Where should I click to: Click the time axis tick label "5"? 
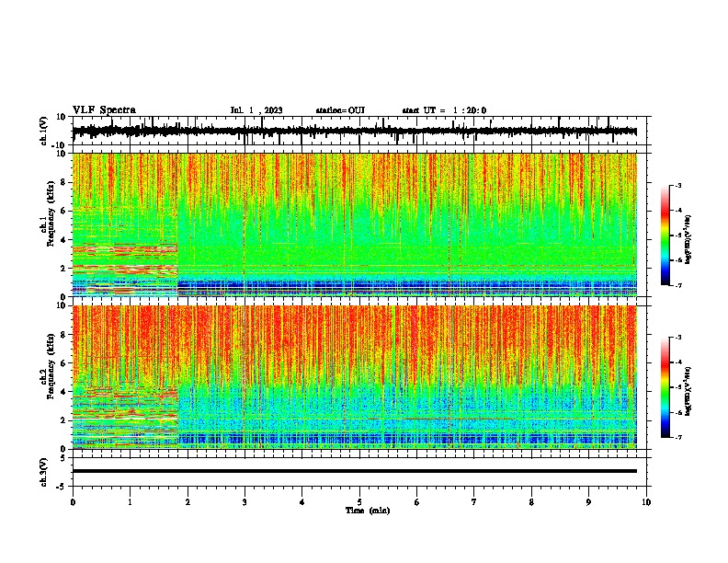359,502
